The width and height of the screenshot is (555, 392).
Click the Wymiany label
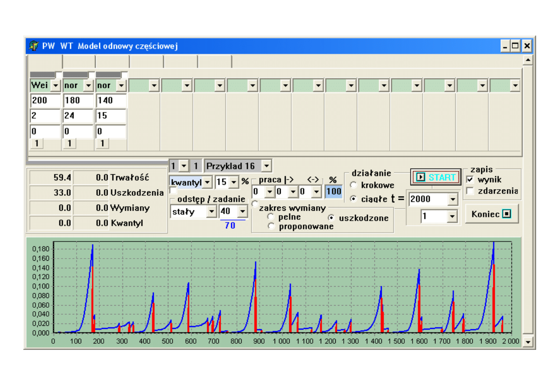(x=130, y=208)
